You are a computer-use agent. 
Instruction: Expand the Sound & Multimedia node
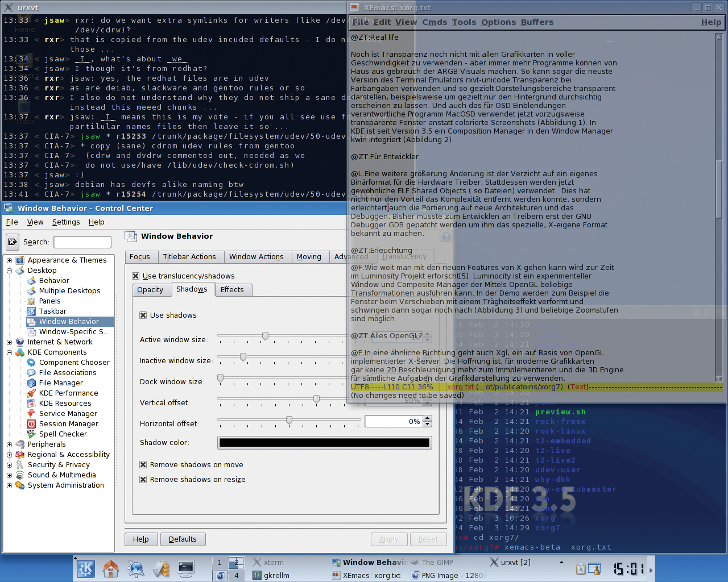click(x=9, y=475)
